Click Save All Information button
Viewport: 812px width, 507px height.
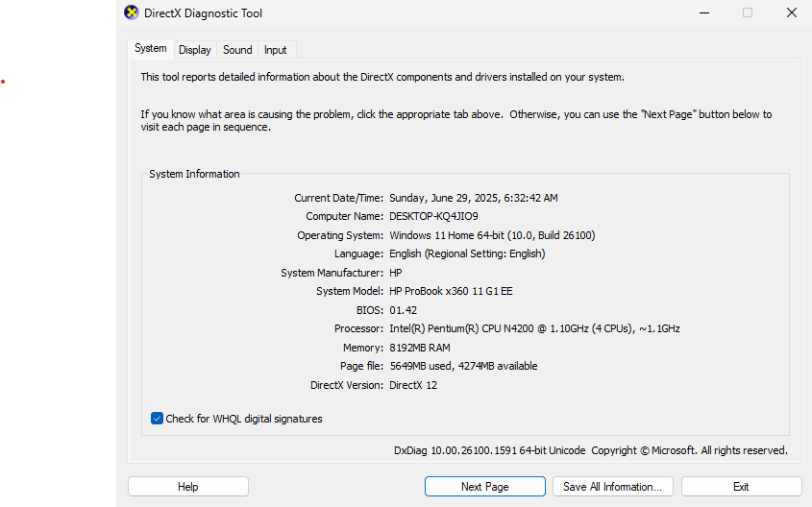[x=612, y=487]
